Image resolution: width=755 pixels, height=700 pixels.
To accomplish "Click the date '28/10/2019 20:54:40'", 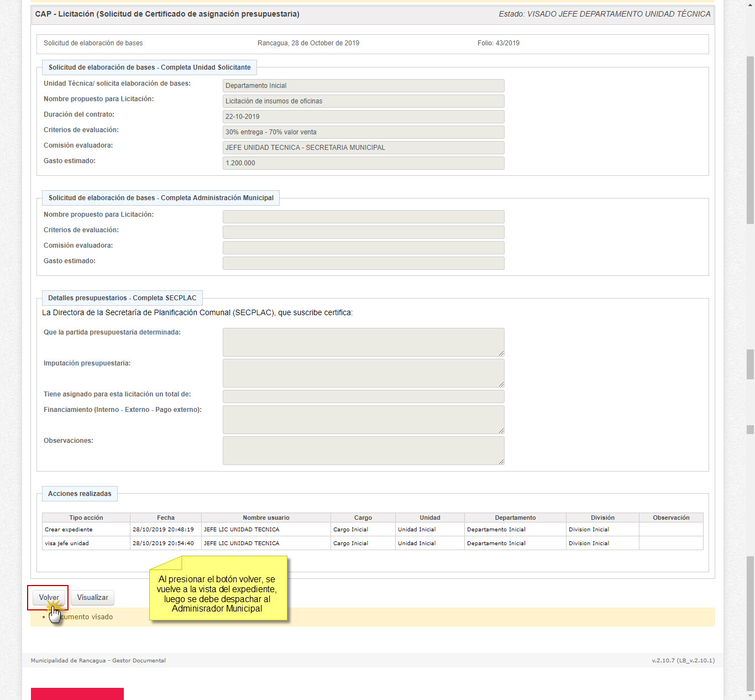I will click(x=163, y=544).
